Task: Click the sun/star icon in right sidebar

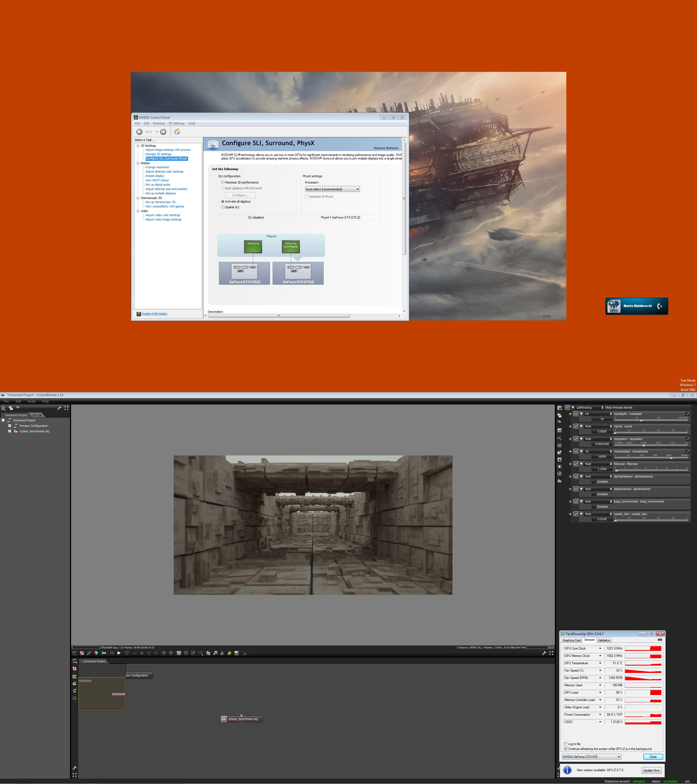Action: [x=559, y=467]
